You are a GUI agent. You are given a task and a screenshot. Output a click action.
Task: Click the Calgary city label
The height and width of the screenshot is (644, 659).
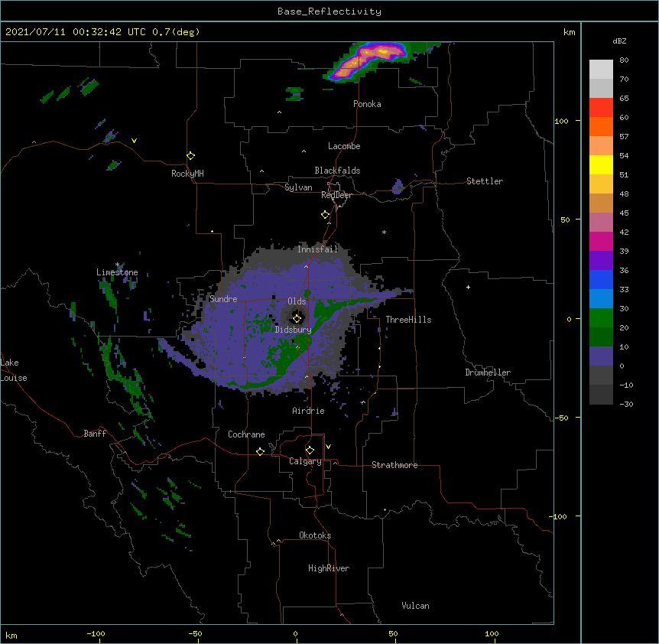click(x=305, y=461)
